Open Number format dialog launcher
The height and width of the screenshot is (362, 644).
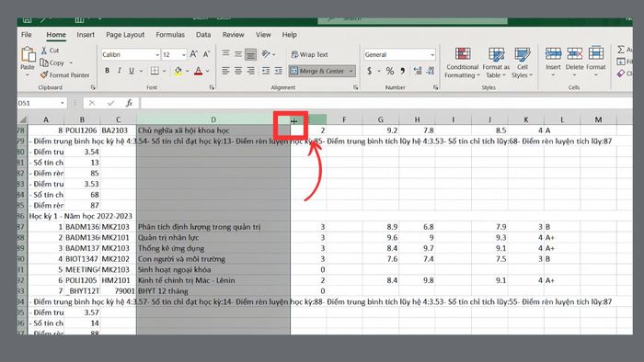tap(435, 87)
